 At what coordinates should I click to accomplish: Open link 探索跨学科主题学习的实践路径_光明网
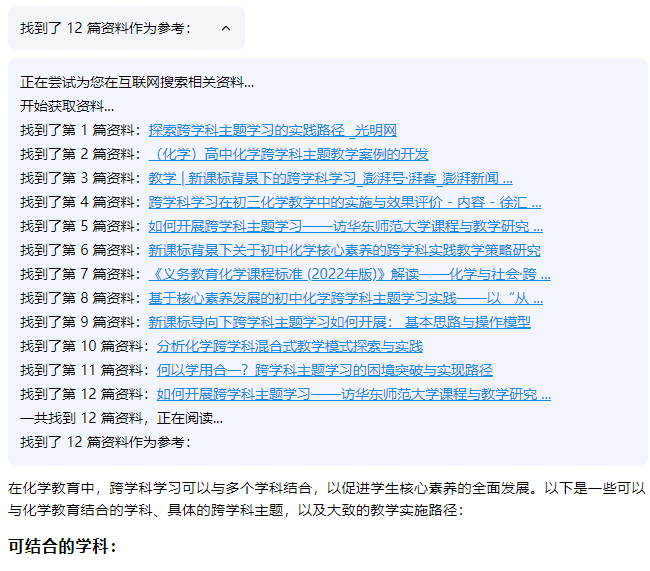272,130
